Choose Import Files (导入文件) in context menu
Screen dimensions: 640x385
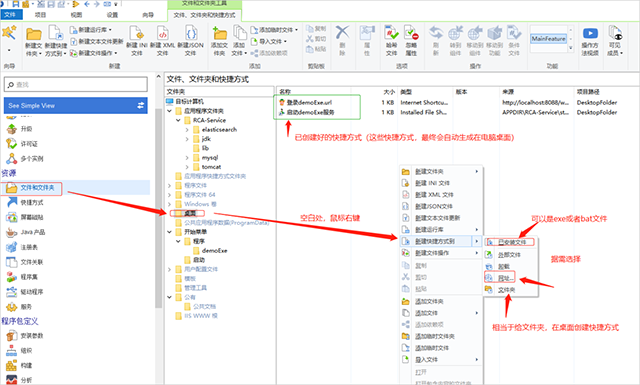click(x=441, y=360)
